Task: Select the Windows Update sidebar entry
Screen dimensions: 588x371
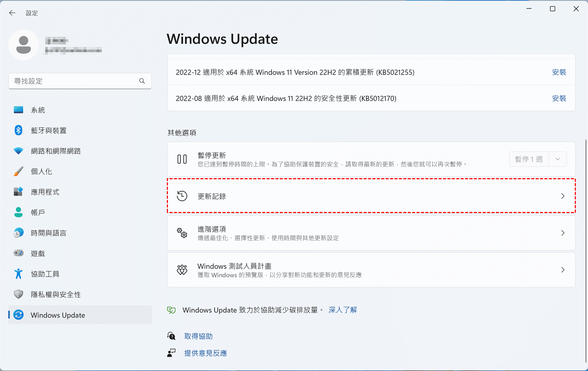Action: pyautogui.click(x=80, y=315)
